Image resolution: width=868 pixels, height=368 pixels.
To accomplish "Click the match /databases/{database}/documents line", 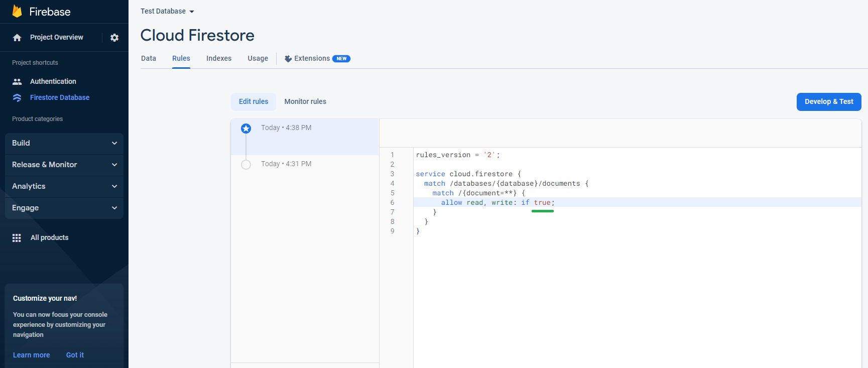I will click(x=506, y=183).
